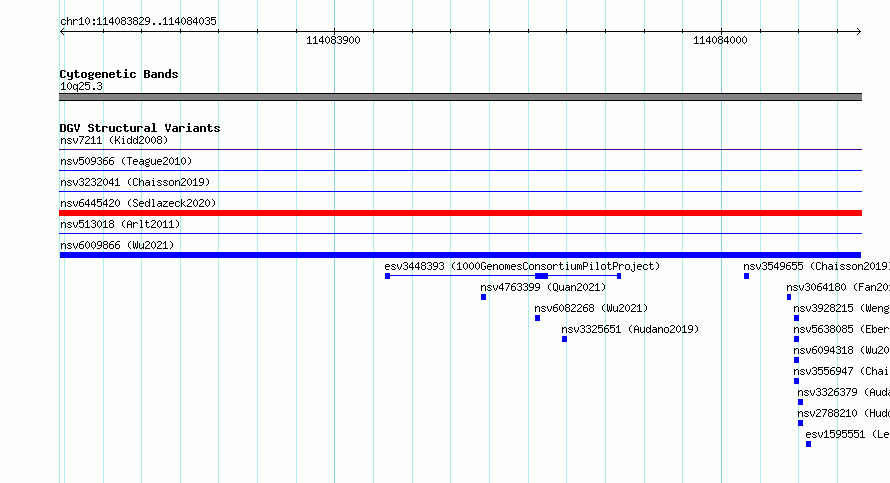Image resolution: width=890 pixels, height=483 pixels.
Task: Open the nsv3326379 variant label
Action: 843,392
